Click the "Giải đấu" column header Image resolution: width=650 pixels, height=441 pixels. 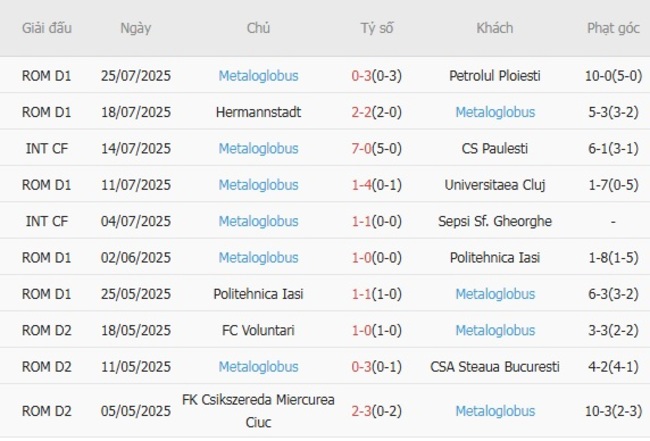[x=47, y=28]
